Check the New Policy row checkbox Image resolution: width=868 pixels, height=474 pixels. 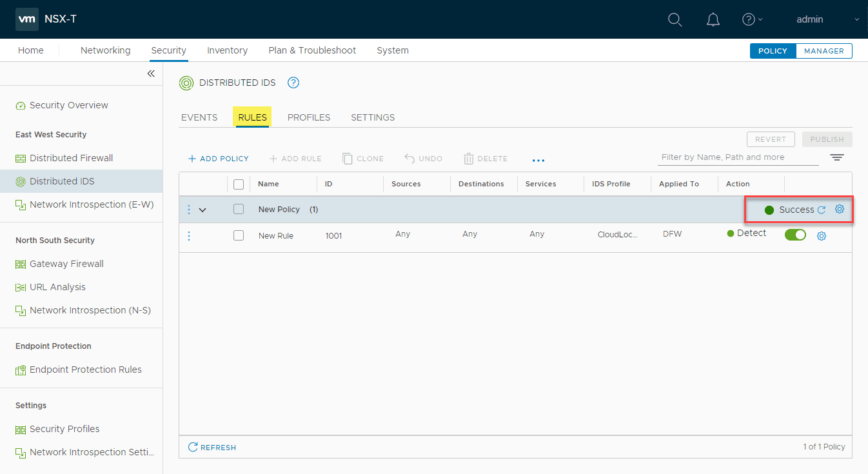(239, 209)
